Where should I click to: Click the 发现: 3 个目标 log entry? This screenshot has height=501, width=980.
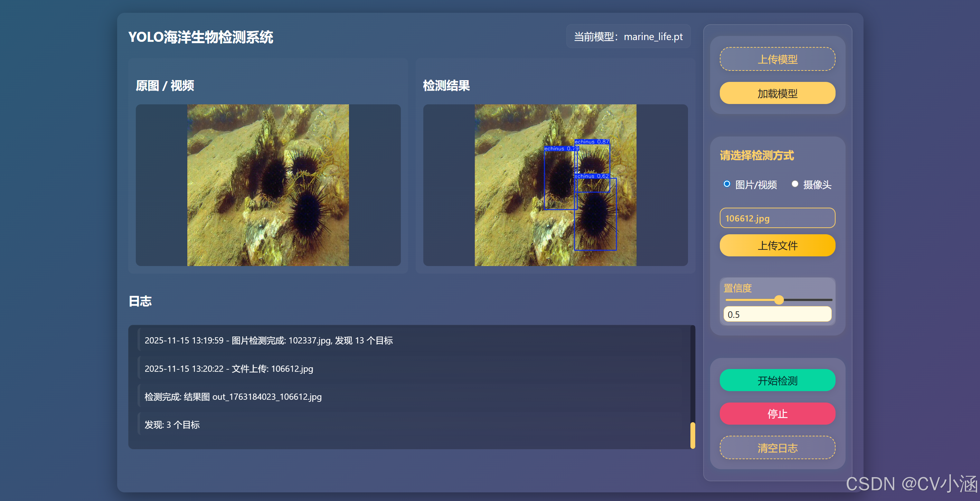172,425
